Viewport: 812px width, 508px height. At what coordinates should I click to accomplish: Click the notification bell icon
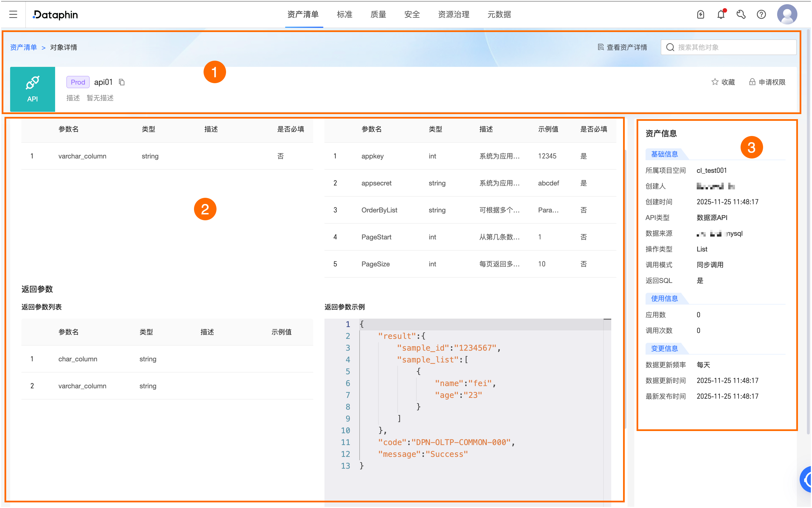tap(721, 14)
